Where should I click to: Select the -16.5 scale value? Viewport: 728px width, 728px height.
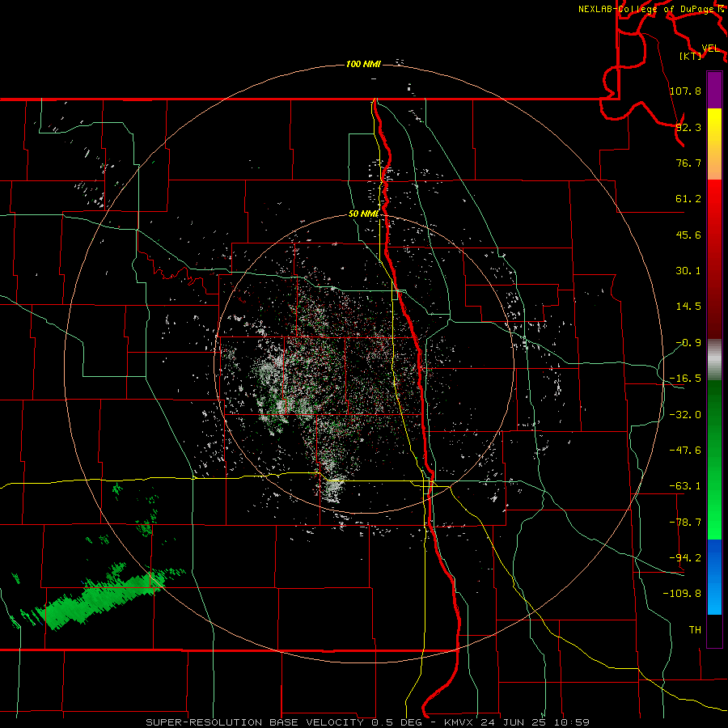pos(685,379)
